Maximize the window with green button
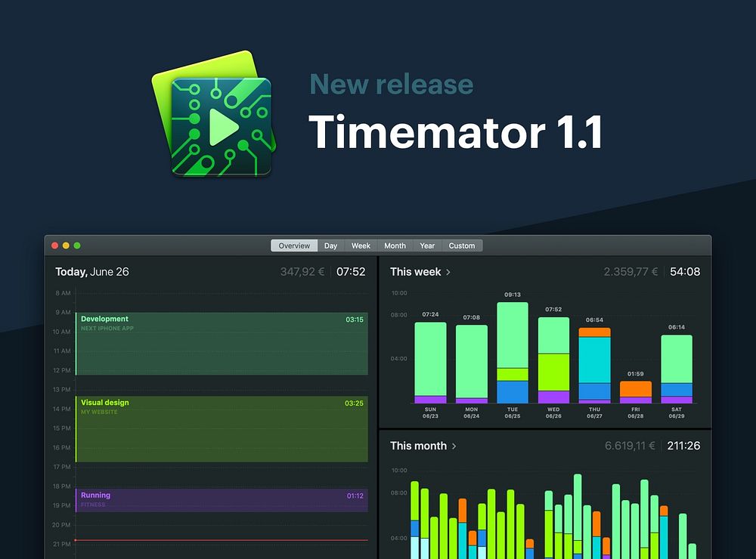 coord(77,246)
